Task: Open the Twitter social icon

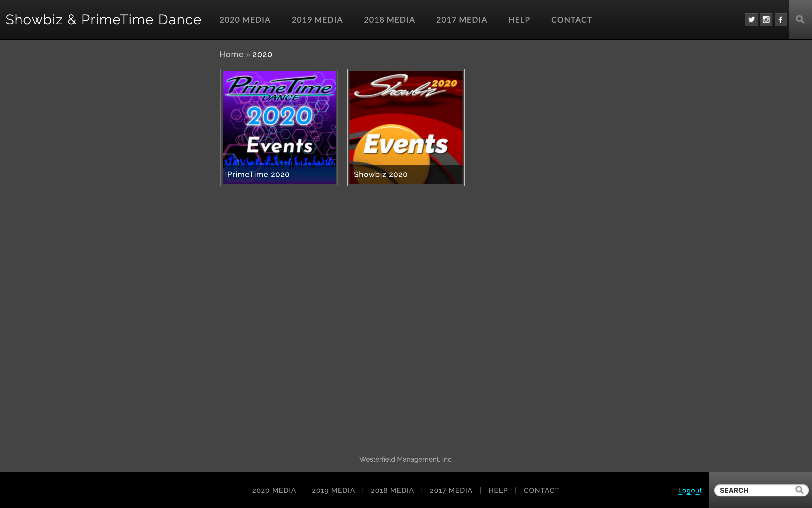Action: (751, 20)
